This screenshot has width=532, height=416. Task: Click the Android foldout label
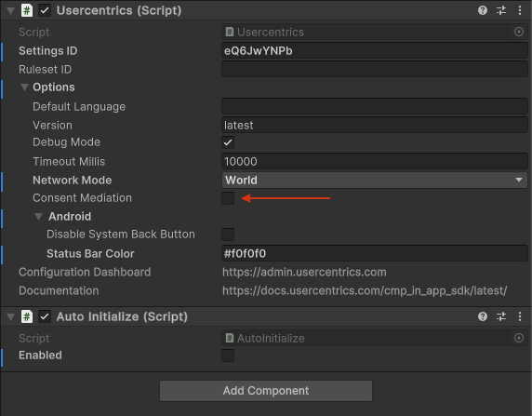(70, 216)
